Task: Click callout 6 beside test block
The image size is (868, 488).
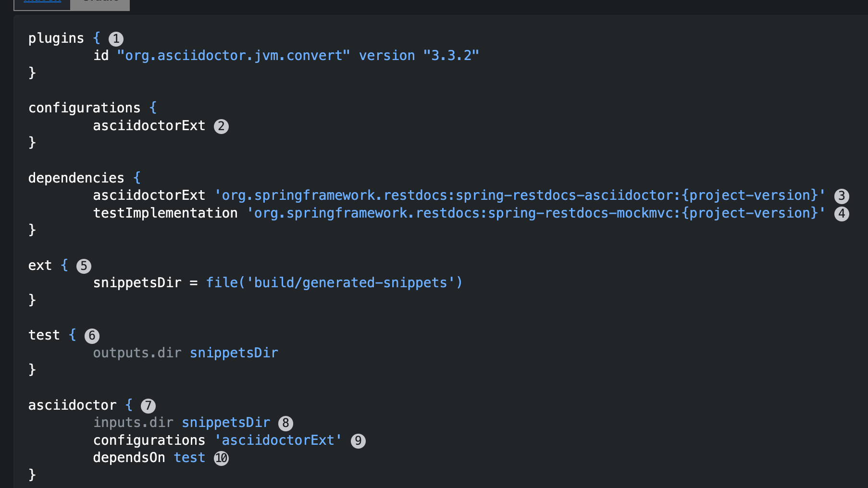Action: click(x=92, y=336)
